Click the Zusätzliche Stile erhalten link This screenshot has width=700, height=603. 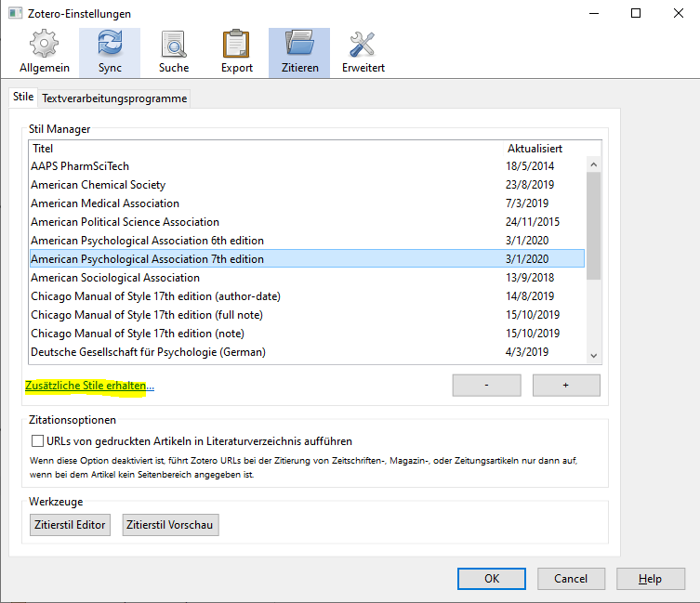(x=89, y=386)
